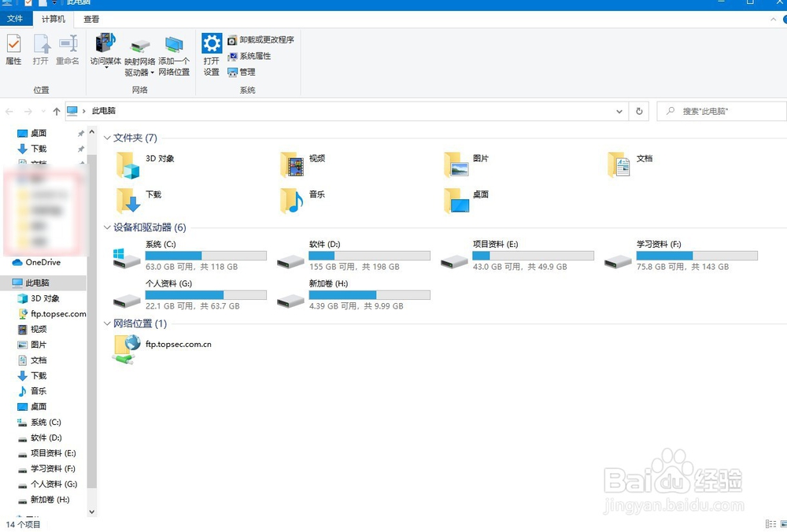Click the 系统属性 (System properties) button
The image size is (787, 532).
coord(249,56)
